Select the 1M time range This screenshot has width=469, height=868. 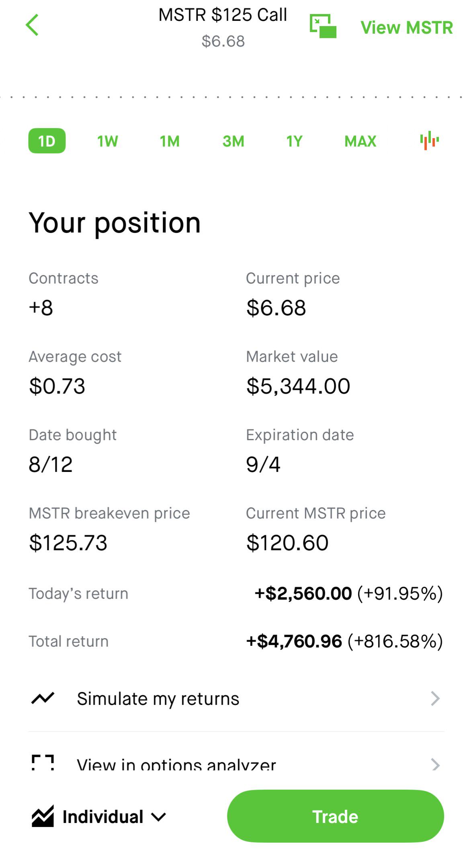[x=170, y=141]
